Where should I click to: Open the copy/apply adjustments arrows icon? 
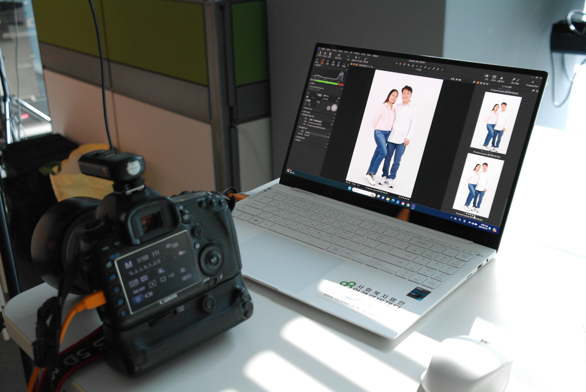coord(516,80)
